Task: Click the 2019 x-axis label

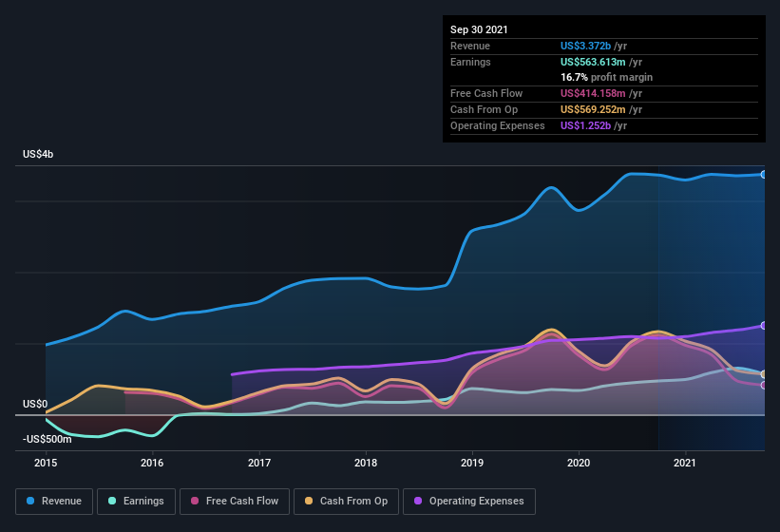Action: tap(472, 463)
